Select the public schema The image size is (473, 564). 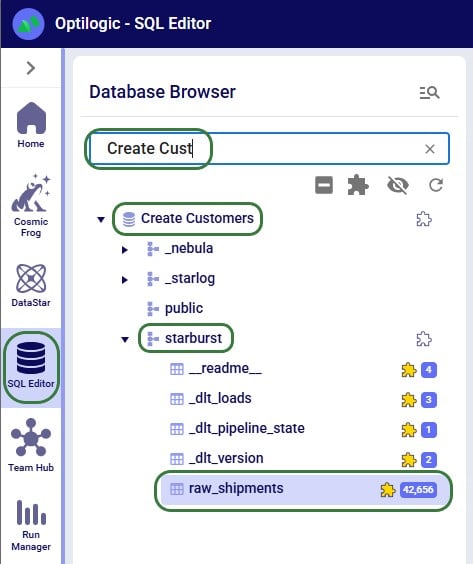tap(184, 309)
